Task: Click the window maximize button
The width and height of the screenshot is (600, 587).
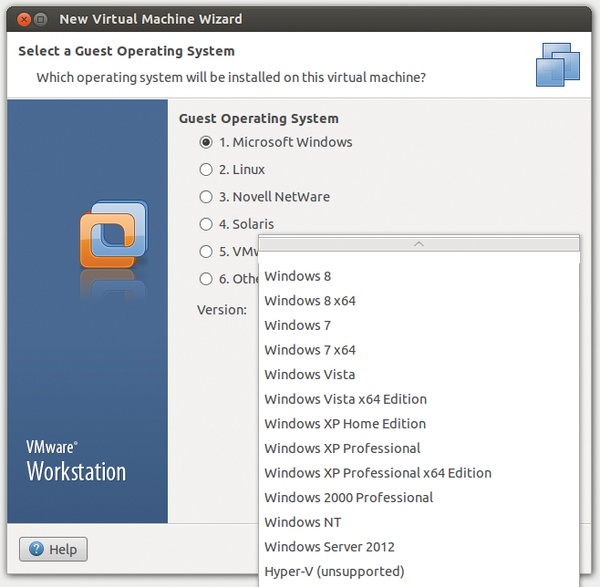Action: [x=41, y=19]
